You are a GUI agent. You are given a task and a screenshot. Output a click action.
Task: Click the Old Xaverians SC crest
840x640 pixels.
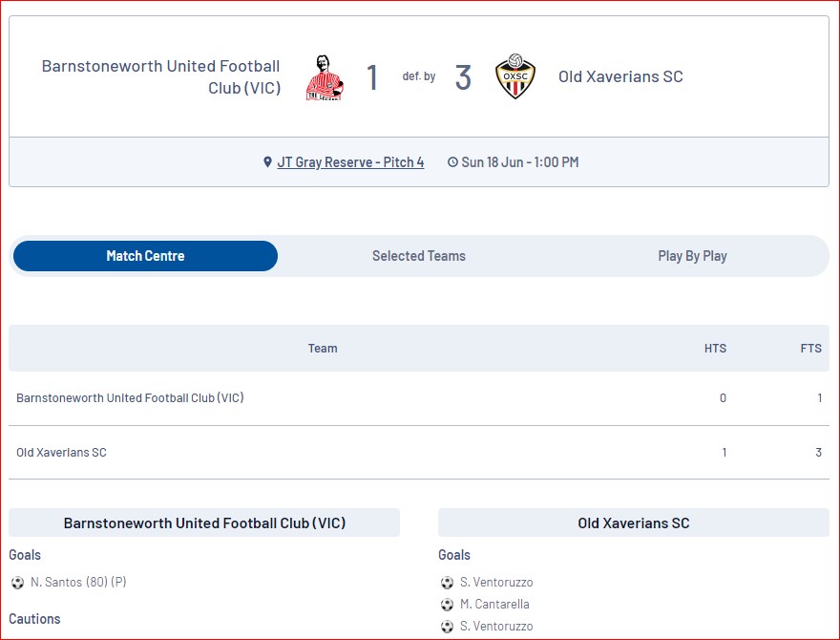tap(515, 77)
